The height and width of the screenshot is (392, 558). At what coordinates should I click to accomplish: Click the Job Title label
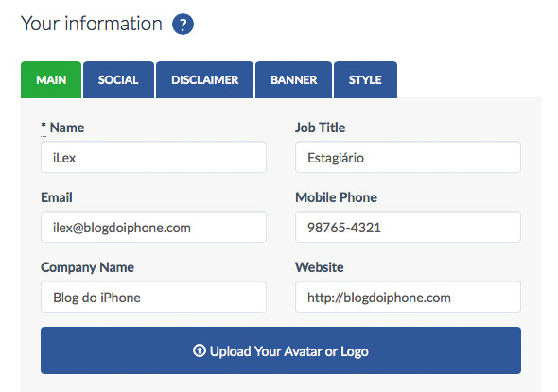pos(321,128)
